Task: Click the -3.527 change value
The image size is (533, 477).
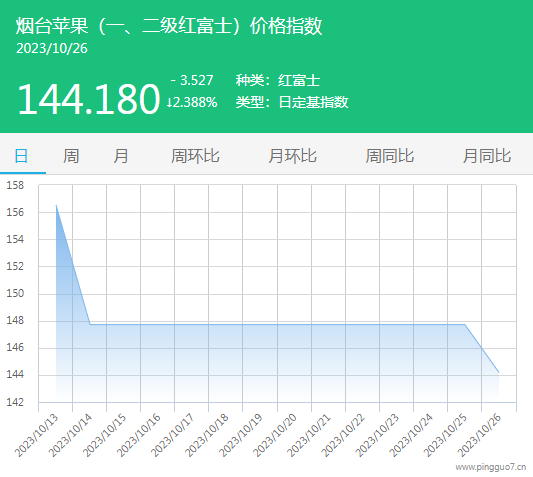Action: pos(192,81)
